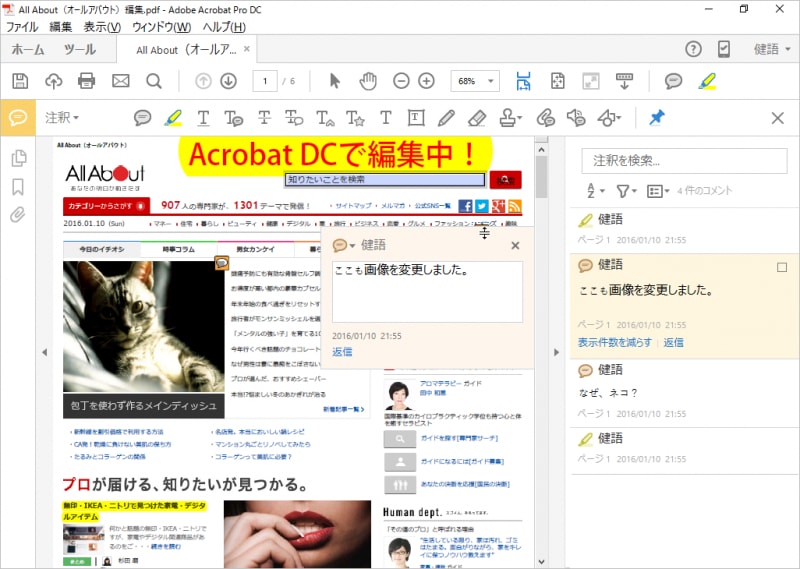Select highlighter in main toolbar
The height and width of the screenshot is (569, 800).
pyautogui.click(x=707, y=81)
